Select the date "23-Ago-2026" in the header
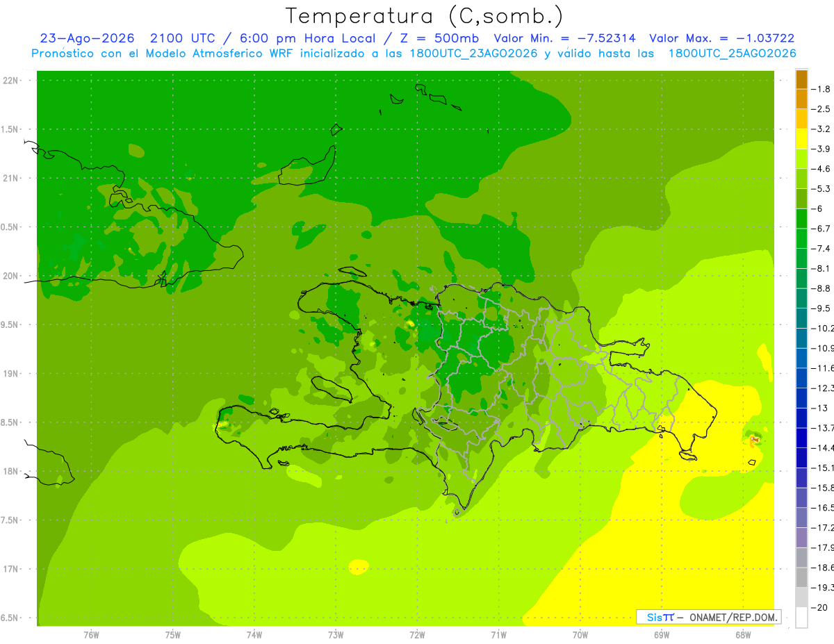This screenshot has width=834, height=644. click(x=87, y=38)
